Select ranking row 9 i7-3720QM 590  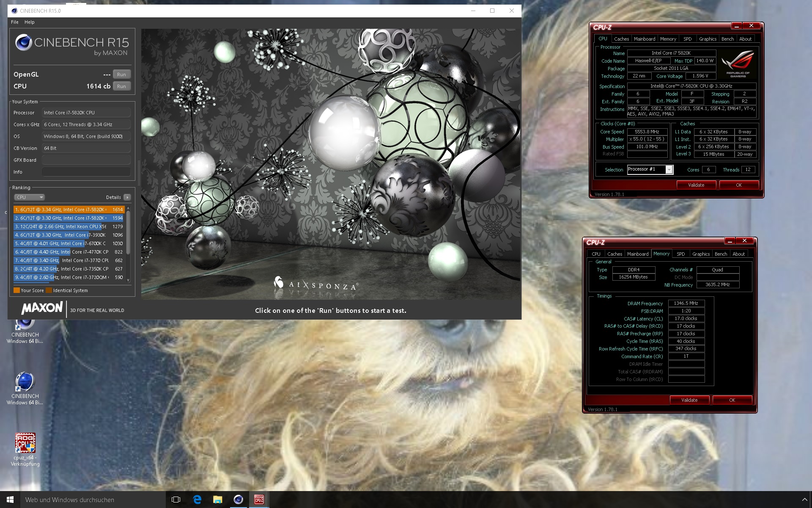[69, 277]
